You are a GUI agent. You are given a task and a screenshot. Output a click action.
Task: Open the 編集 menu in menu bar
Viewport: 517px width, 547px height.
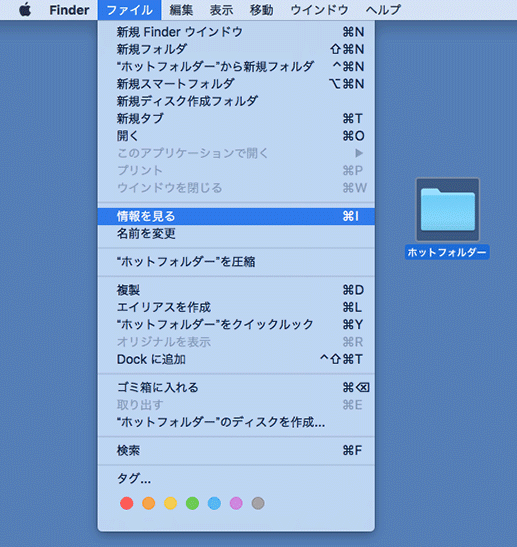click(x=181, y=10)
